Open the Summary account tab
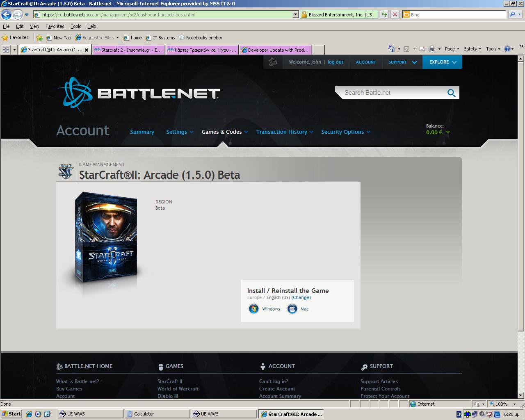The width and height of the screenshot is (525, 420). coord(142,132)
